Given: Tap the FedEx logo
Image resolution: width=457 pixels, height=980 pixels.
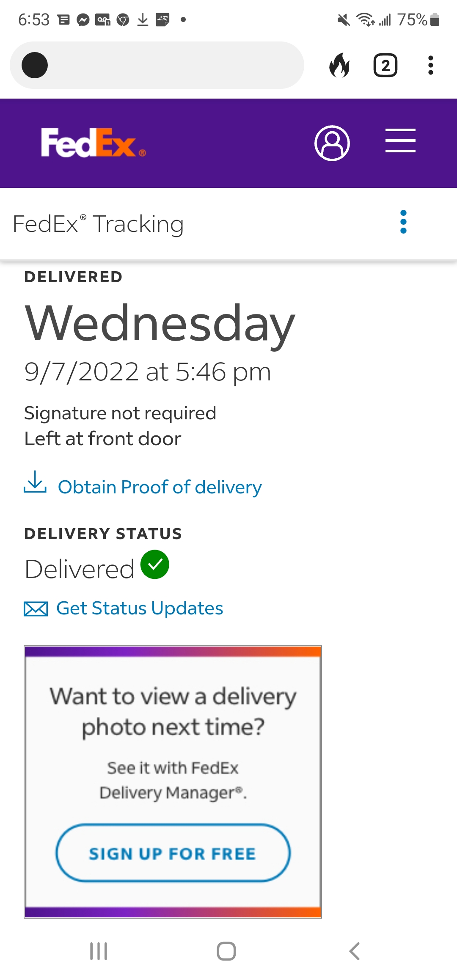Looking at the screenshot, I should (x=93, y=143).
